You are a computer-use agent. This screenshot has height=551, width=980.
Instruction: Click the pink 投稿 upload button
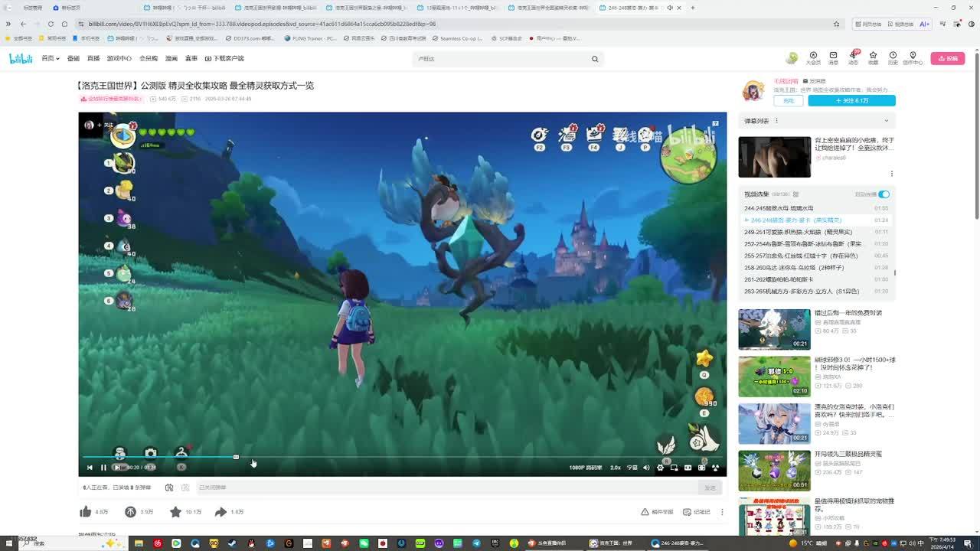point(947,59)
